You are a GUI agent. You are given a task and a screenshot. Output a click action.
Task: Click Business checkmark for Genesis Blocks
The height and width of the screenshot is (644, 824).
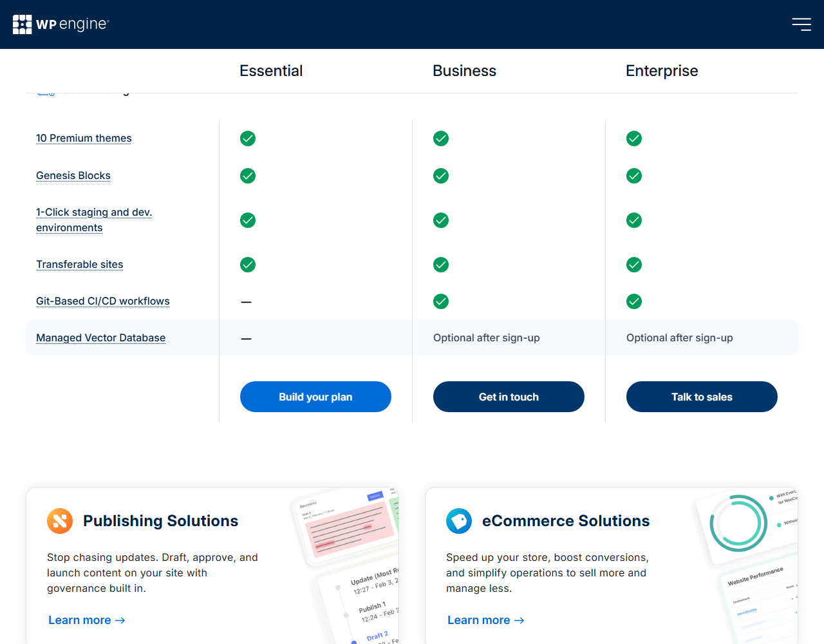[441, 176]
